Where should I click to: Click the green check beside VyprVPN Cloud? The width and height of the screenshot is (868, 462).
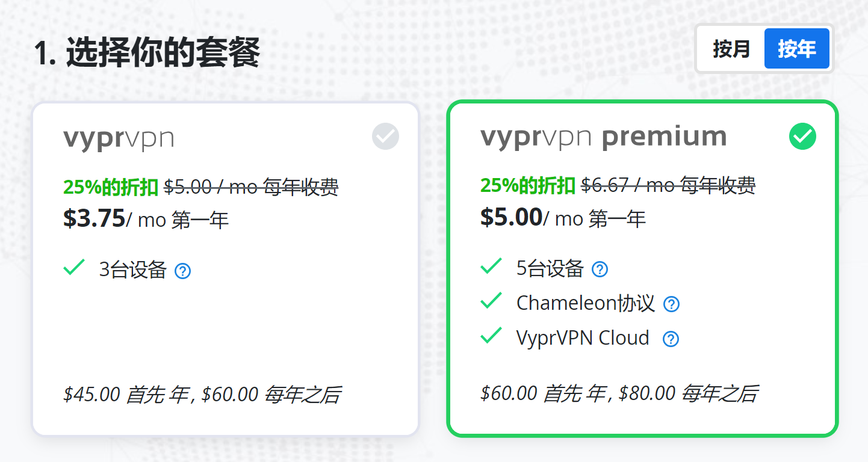(491, 335)
